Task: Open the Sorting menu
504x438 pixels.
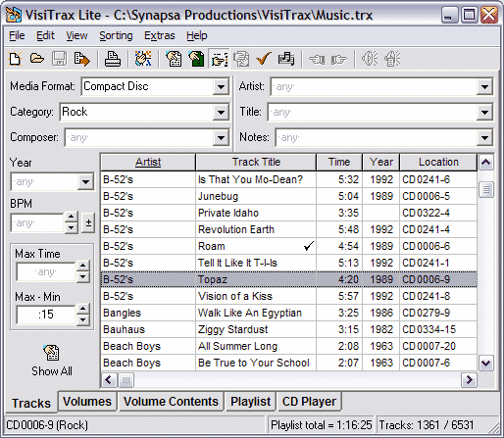Action: point(116,35)
